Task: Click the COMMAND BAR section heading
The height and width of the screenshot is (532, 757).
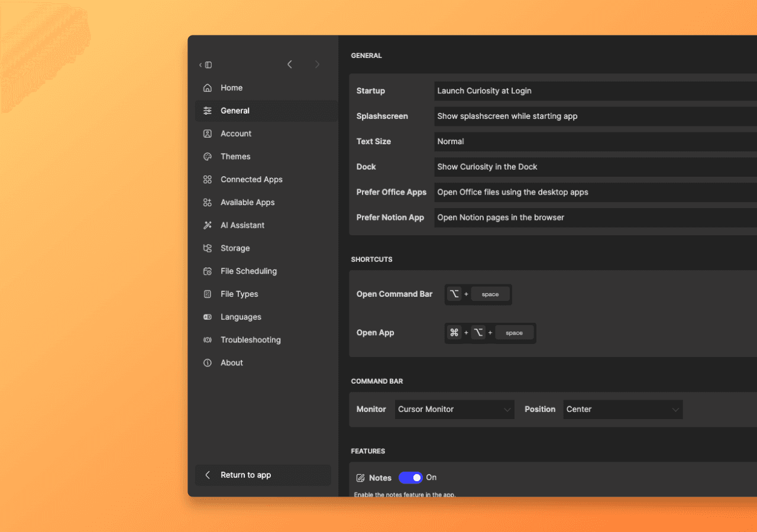Action: [x=377, y=381]
